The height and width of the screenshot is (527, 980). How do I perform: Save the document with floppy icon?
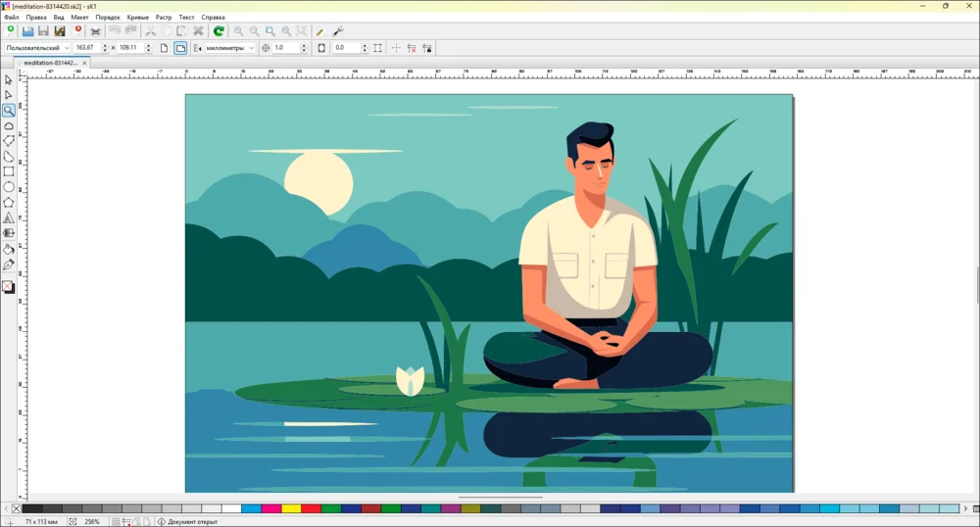coord(43,30)
